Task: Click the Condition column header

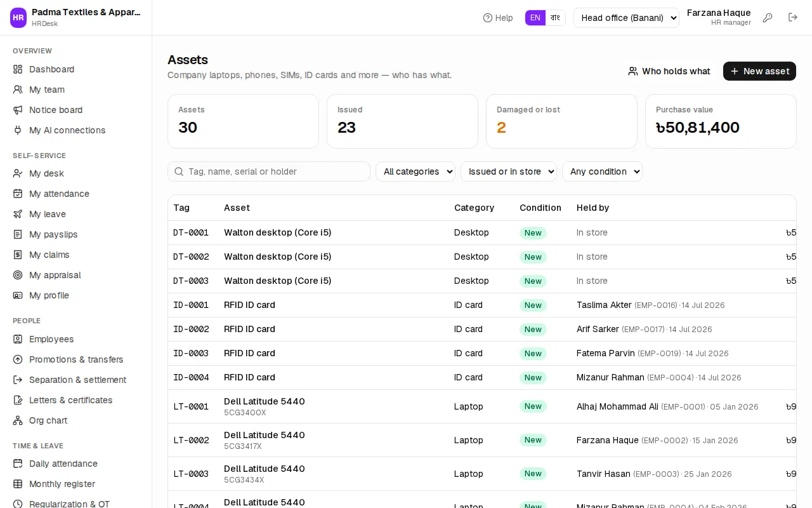Action: point(540,208)
